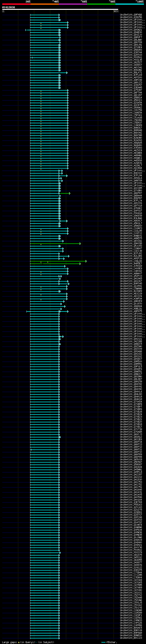Click the orange ~40% identity color bar
This screenshot has height=644, width=146.
coord(45,4)
